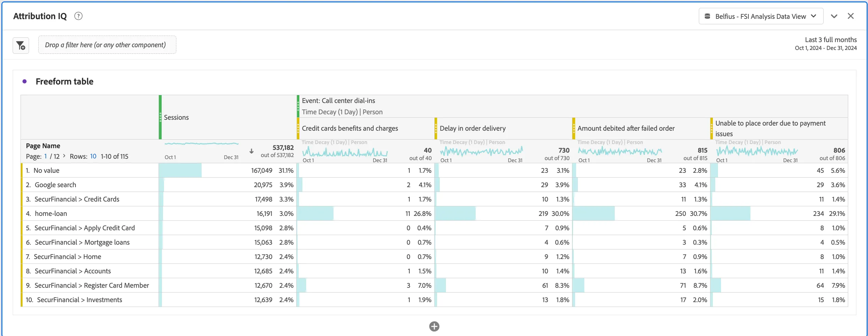
Task: Select the Page Name dimension header
Action: 43,146
